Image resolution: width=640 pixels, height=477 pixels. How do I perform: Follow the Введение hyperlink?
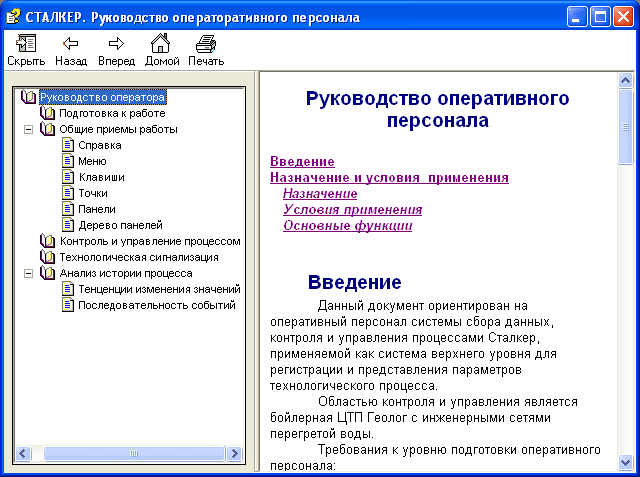302,161
